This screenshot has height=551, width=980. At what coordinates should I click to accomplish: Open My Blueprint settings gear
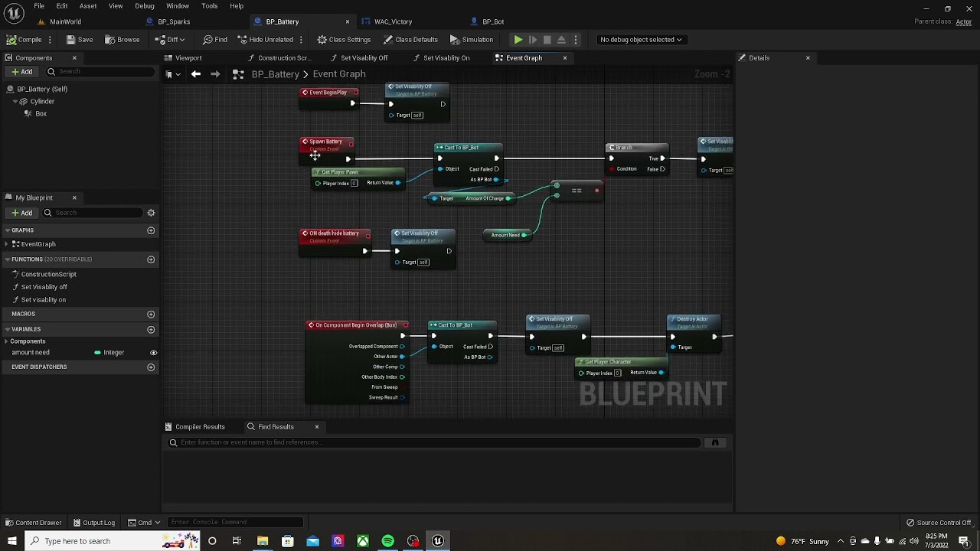pos(151,213)
